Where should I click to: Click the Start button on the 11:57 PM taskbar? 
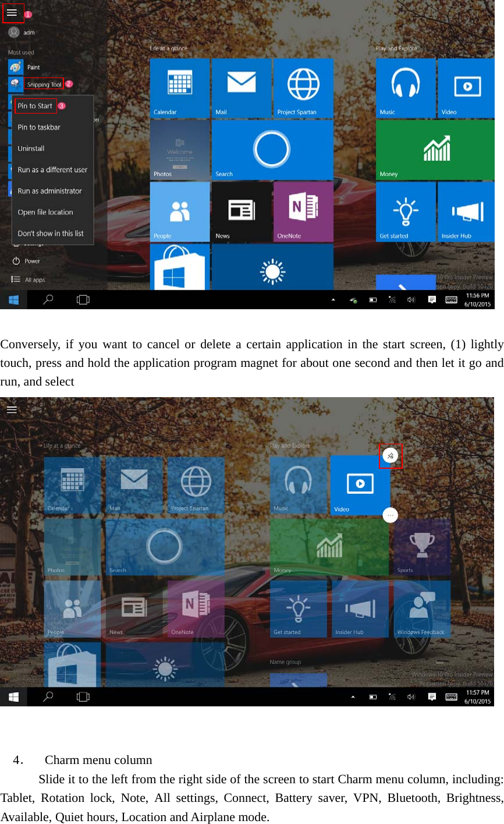(x=13, y=697)
